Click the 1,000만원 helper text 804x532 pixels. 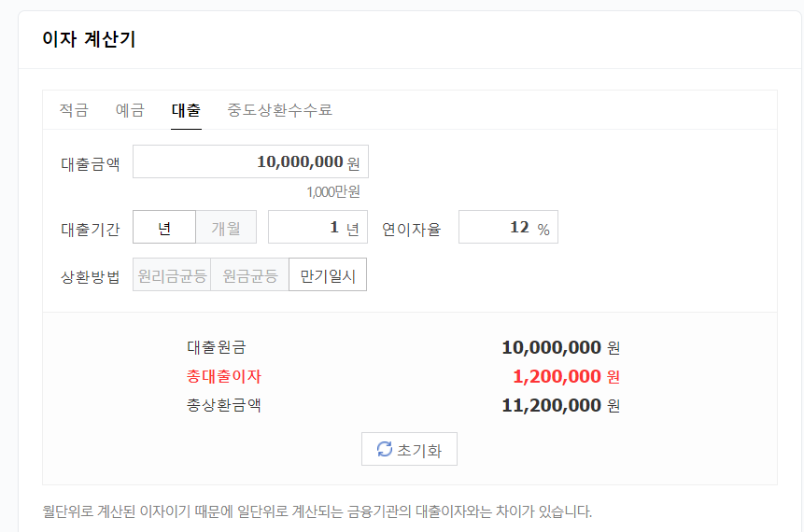[x=332, y=191]
